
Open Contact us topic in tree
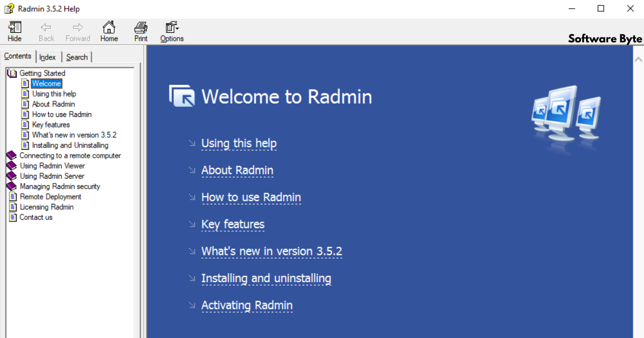(36, 217)
